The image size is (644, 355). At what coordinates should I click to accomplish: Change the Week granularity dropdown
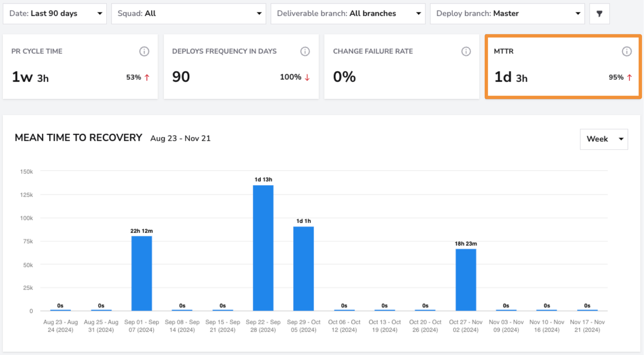[x=604, y=139]
